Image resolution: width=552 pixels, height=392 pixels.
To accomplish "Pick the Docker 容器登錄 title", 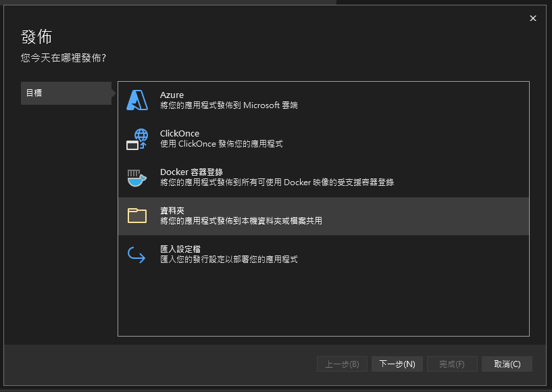I will [x=191, y=172].
